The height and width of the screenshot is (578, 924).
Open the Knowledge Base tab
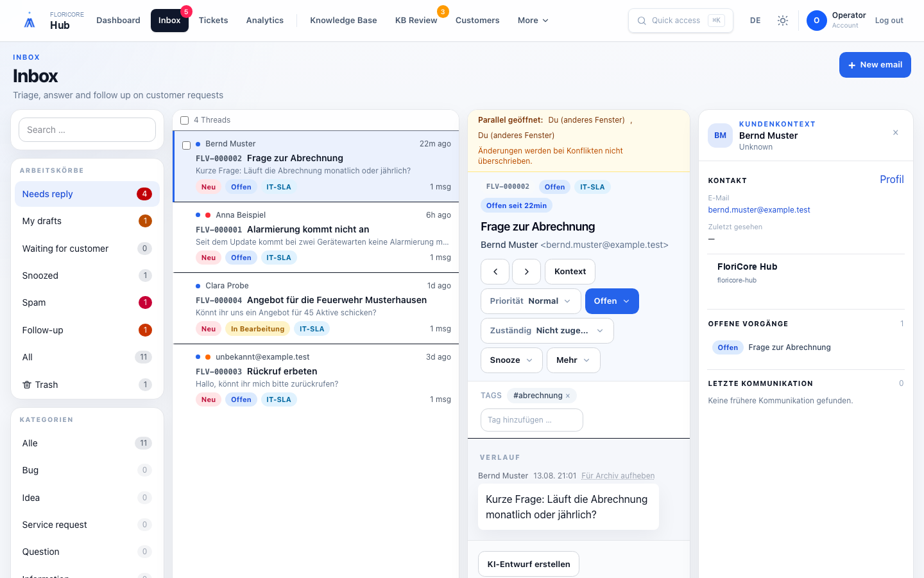click(343, 21)
